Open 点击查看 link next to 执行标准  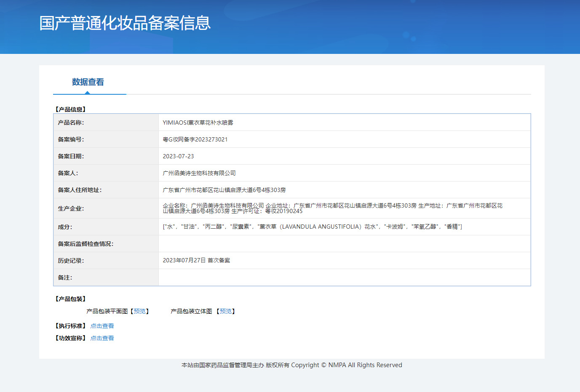pyautogui.click(x=102, y=326)
